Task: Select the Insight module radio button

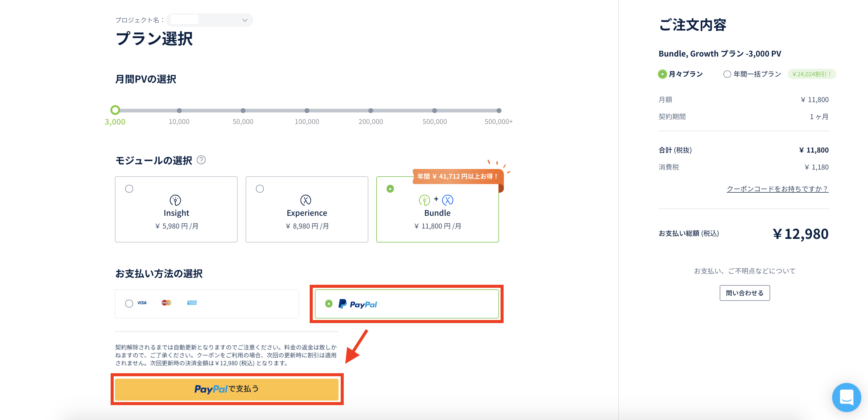Action: tap(129, 189)
